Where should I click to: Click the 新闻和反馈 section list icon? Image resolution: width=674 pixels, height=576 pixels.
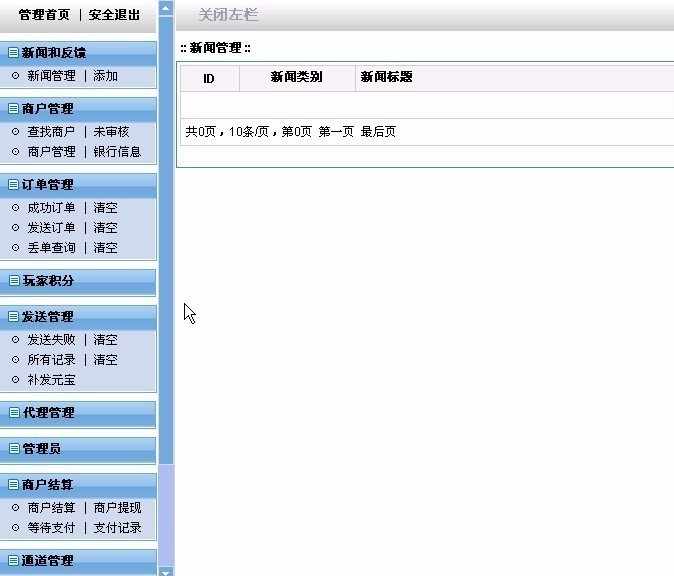[x=14, y=53]
